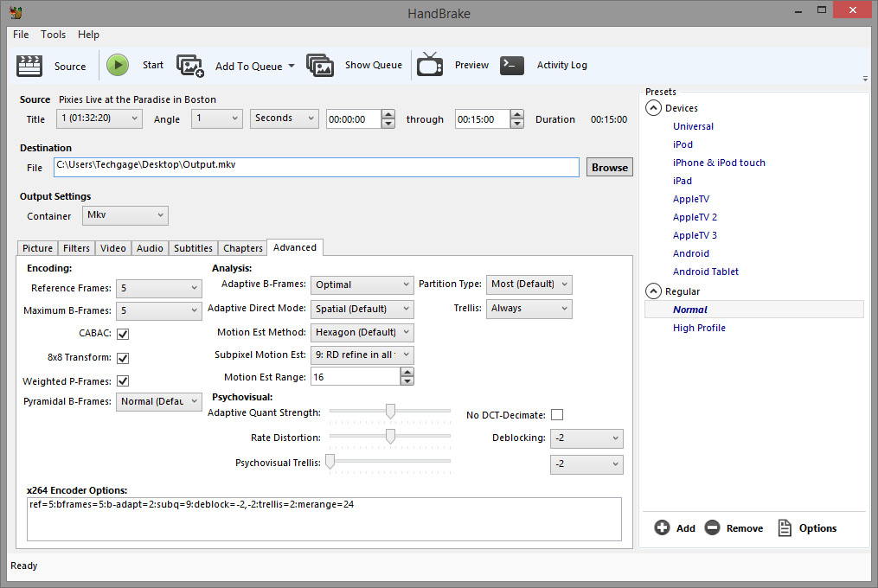The height and width of the screenshot is (588, 878).
Task: Switch to the Audio tab
Action: point(150,248)
